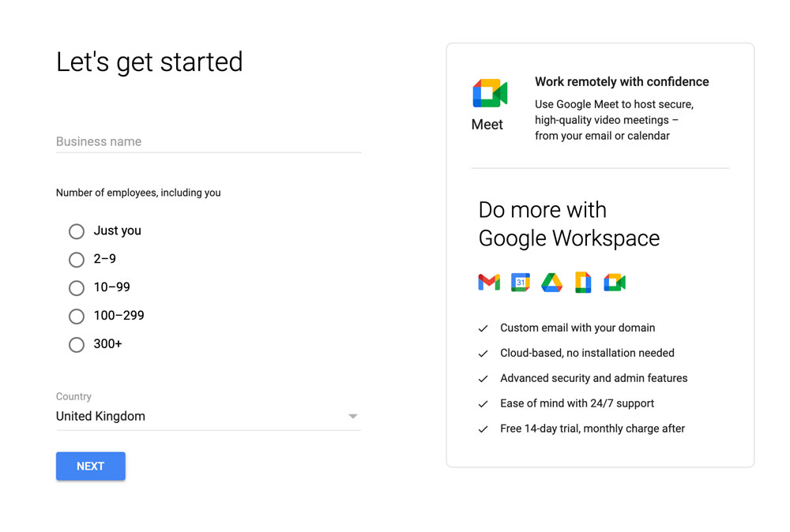The height and width of the screenshot is (532, 790).
Task: Click checkmark beside Custom email with your domain
Action: [x=483, y=328]
